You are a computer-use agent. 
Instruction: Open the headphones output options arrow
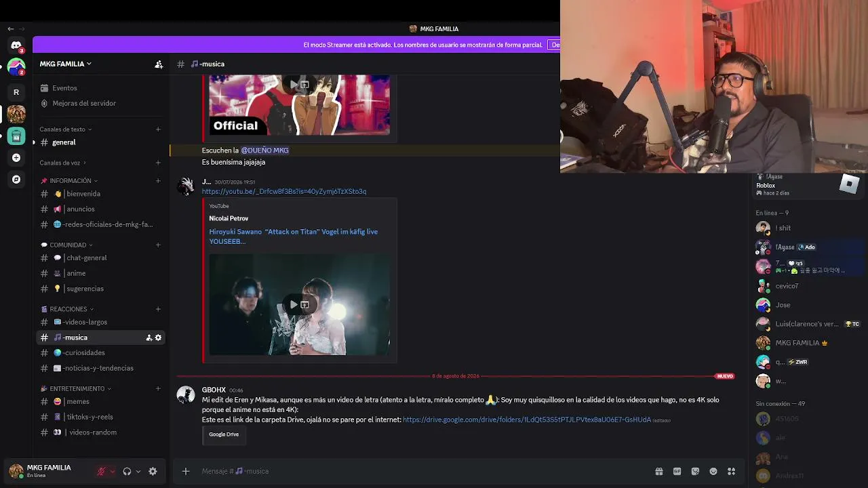coord(138,472)
